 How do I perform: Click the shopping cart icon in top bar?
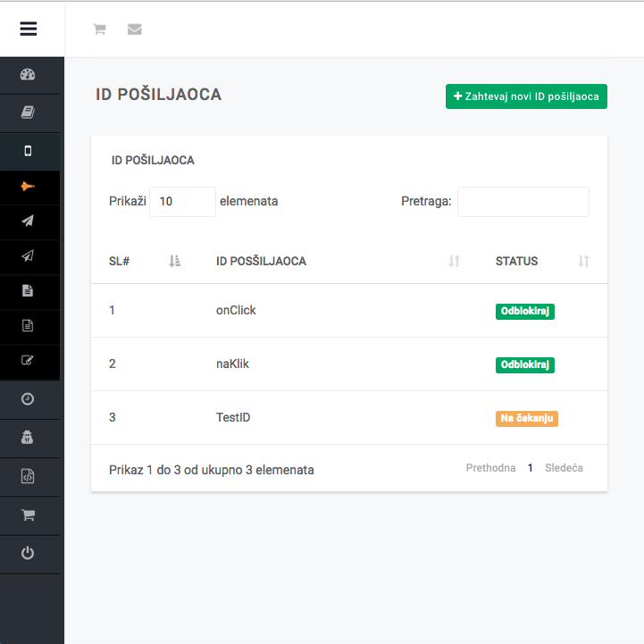99,29
